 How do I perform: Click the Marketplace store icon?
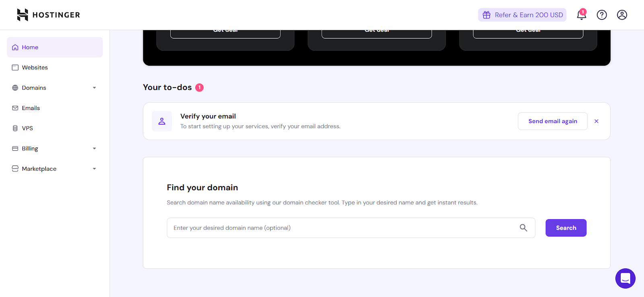pos(15,168)
